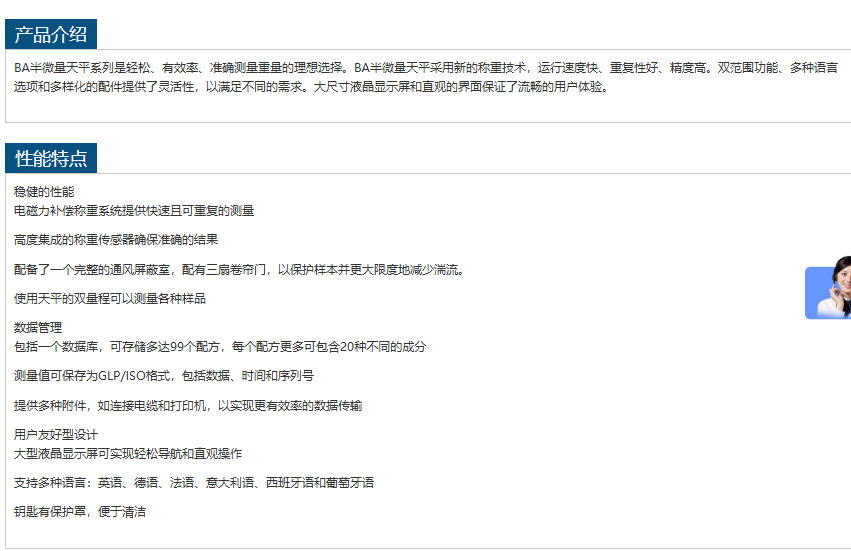This screenshot has height=551, width=851.
Task: Select the 性能特点 section header
Action: click(51, 158)
